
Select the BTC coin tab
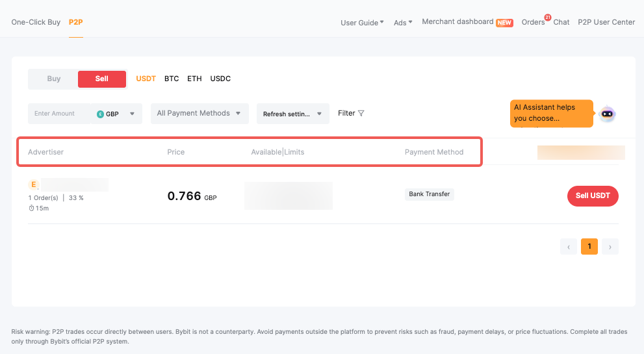[x=172, y=79]
